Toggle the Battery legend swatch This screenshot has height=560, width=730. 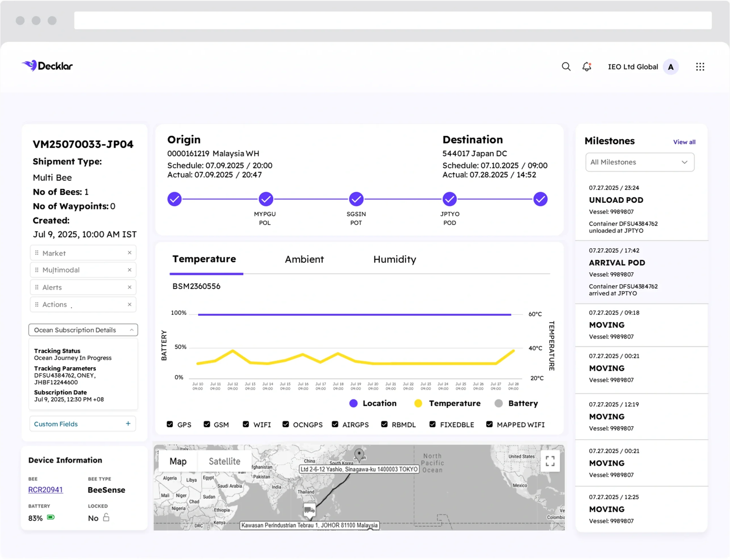click(x=498, y=403)
